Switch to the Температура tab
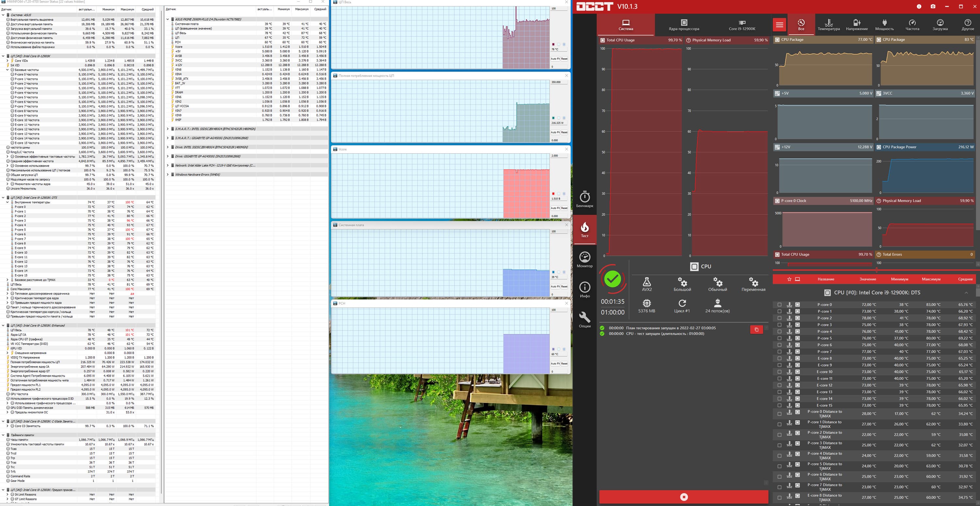This screenshot has height=506, width=980. pyautogui.click(x=828, y=25)
